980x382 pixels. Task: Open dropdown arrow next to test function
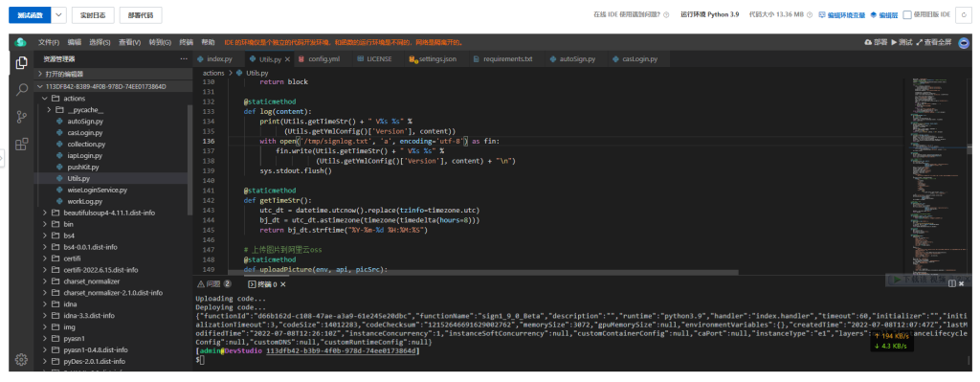[58, 15]
